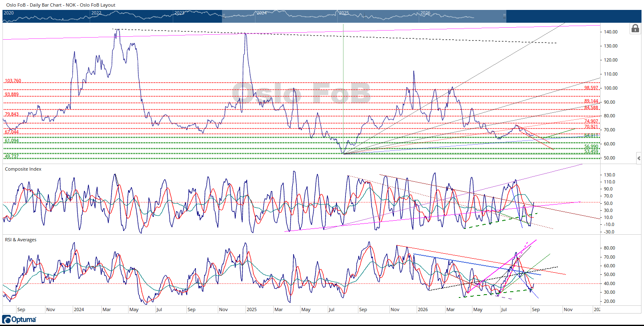Click the padlock chart lock icon
The height and width of the screenshot is (326, 644).
point(634,29)
